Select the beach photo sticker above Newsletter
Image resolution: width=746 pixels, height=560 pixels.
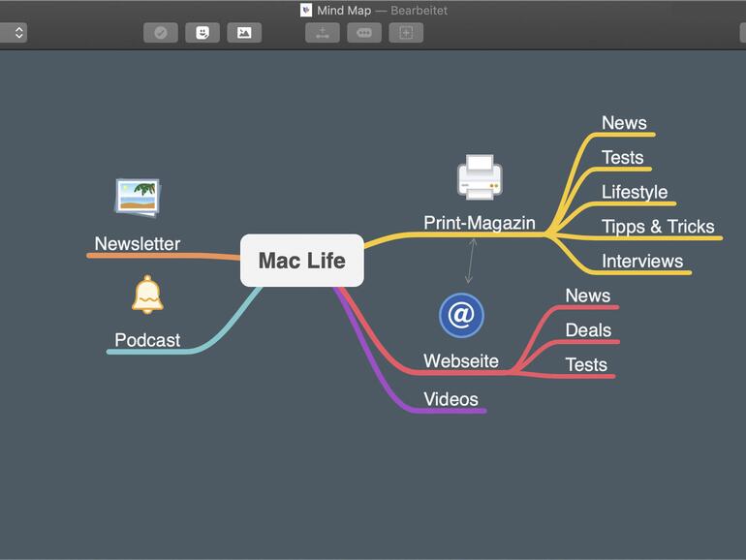[x=138, y=198]
